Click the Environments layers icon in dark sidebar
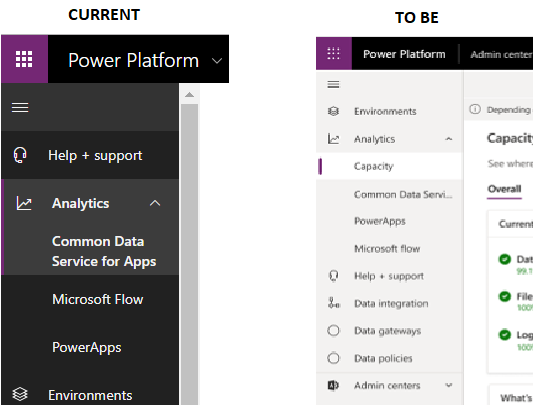Viewport: 534px width, 405px height. click(x=20, y=394)
